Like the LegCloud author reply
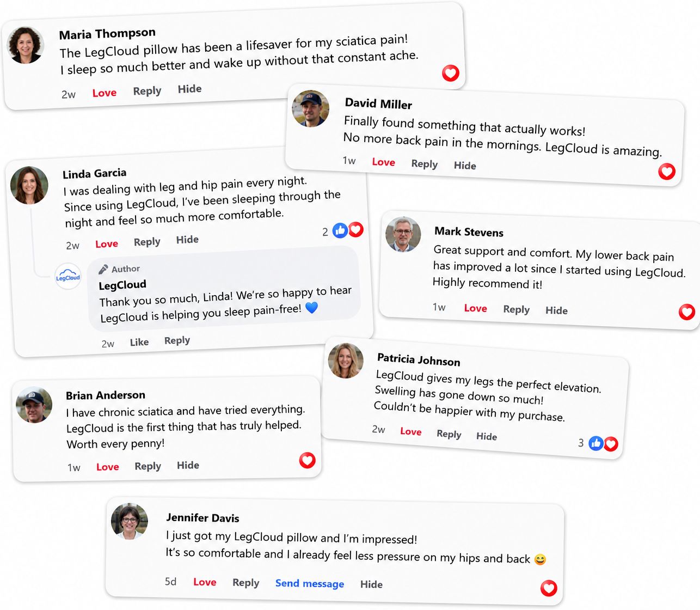This screenshot has height=610, width=700. click(139, 342)
